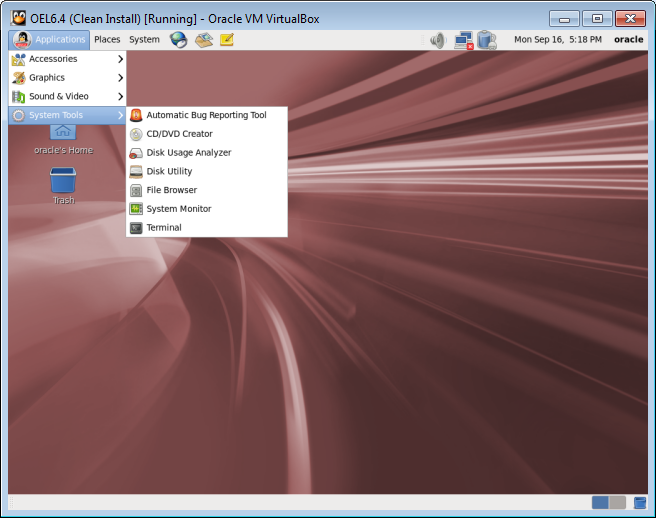The height and width of the screenshot is (518, 656).
Task: Click the System Tools gear icon
Action: [x=18, y=115]
